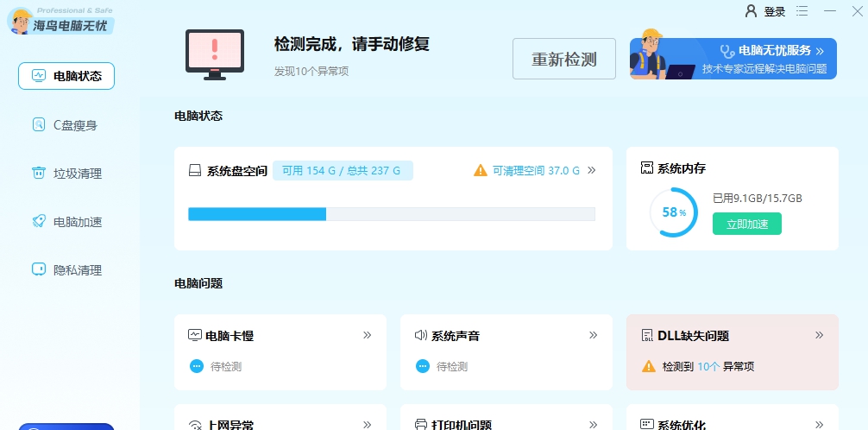Click 发现10个异常项 text

(311, 72)
